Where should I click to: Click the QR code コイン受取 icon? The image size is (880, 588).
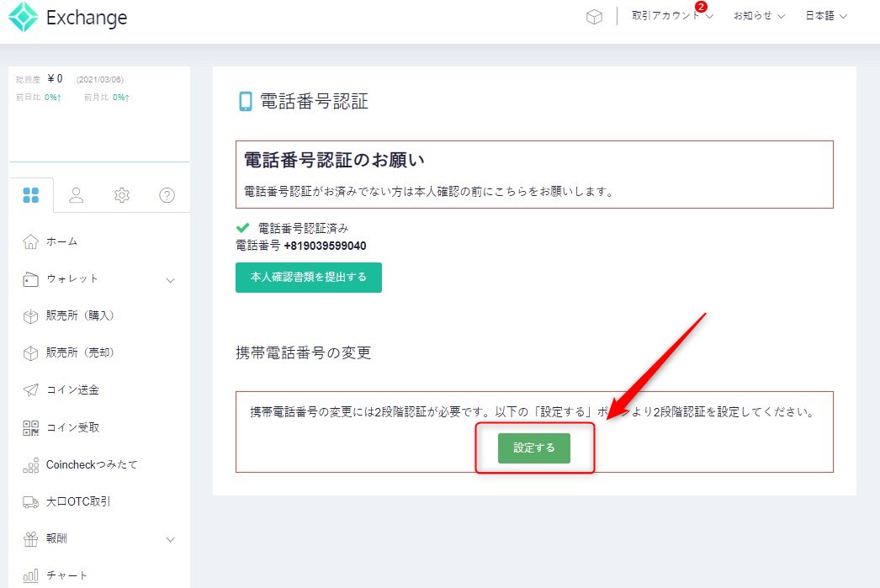(31, 427)
